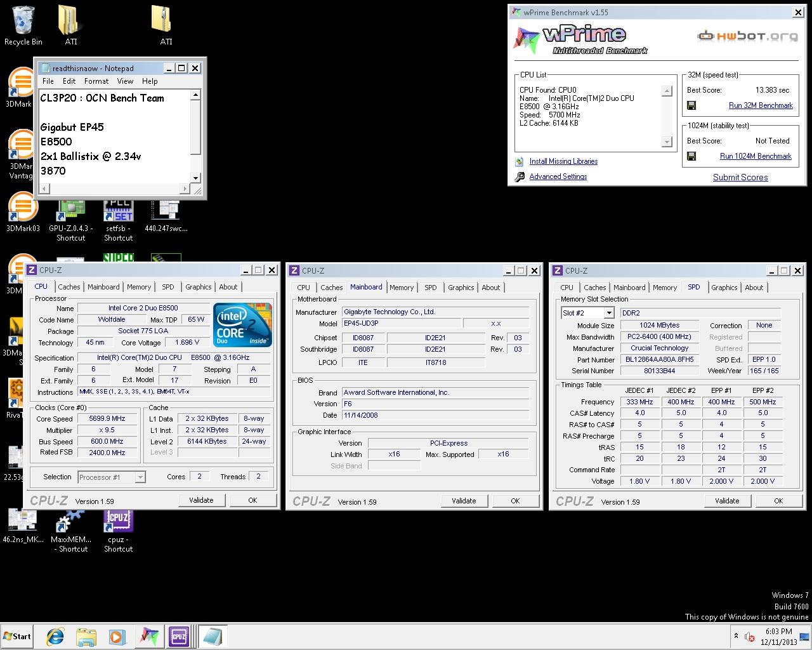Open Internet Explorer from the taskbar

pos(55,637)
